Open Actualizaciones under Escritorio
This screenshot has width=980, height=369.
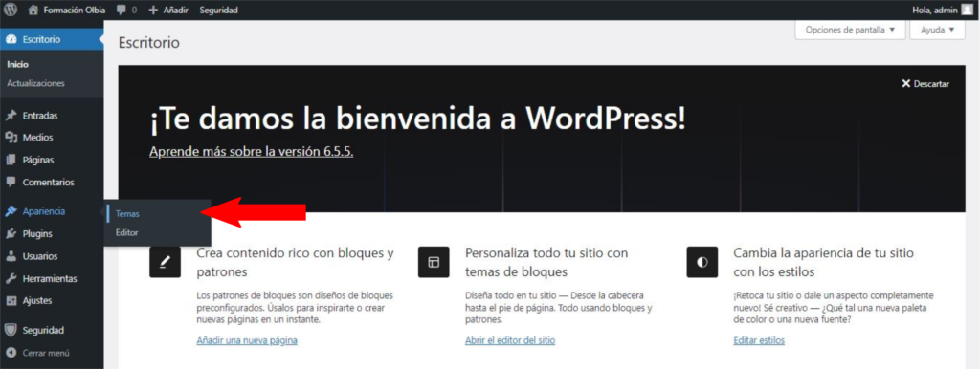coord(35,83)
